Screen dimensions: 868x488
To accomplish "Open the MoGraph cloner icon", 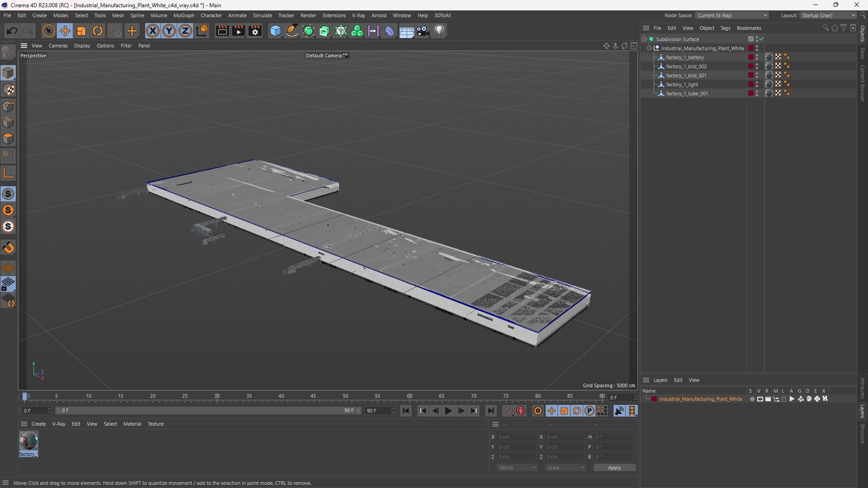I will coord(357,31).
